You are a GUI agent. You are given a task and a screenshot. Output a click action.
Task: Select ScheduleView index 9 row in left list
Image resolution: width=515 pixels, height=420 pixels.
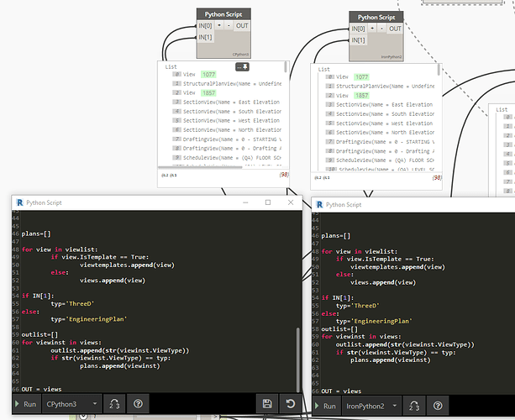pos(228,158)
